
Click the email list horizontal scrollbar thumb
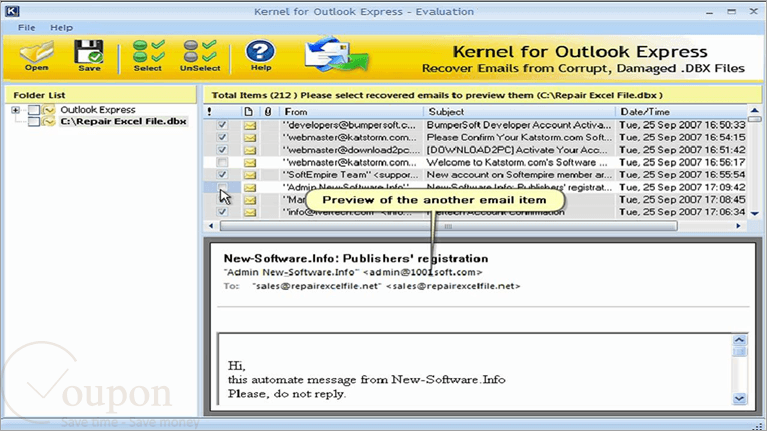click(x=448, y=226)
